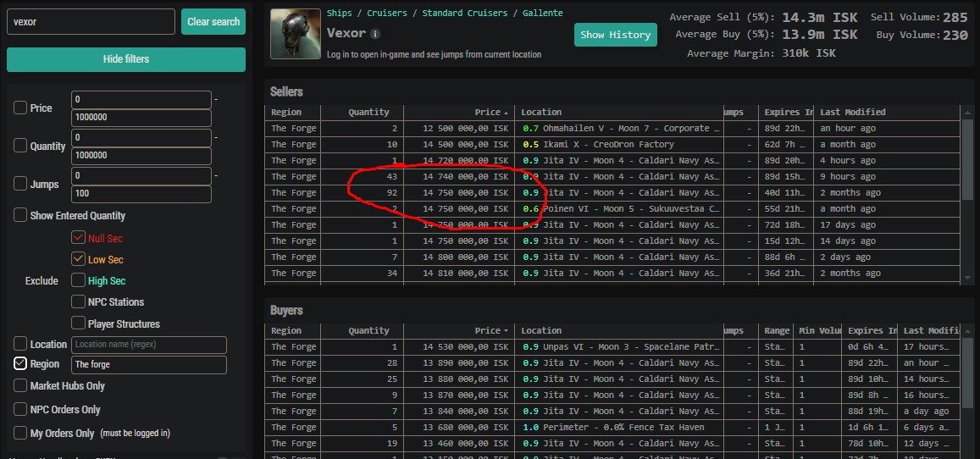Click the Price maximum input 1000000
Viewport: 980px width, 459px height.
click(141, 118)
